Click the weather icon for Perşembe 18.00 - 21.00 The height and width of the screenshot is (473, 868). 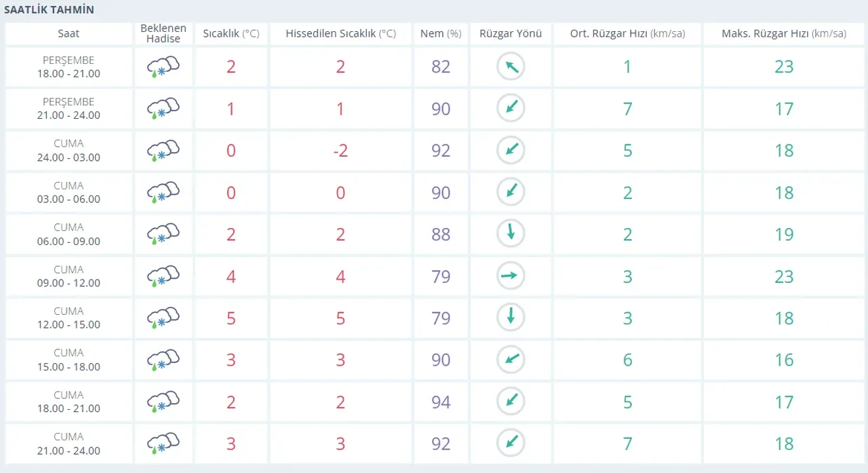click(x=163, y=67)
